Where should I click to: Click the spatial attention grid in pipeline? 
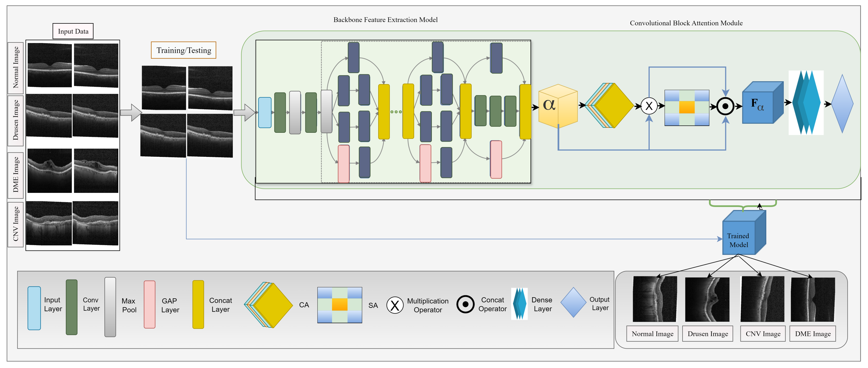[x=687, y=108]
